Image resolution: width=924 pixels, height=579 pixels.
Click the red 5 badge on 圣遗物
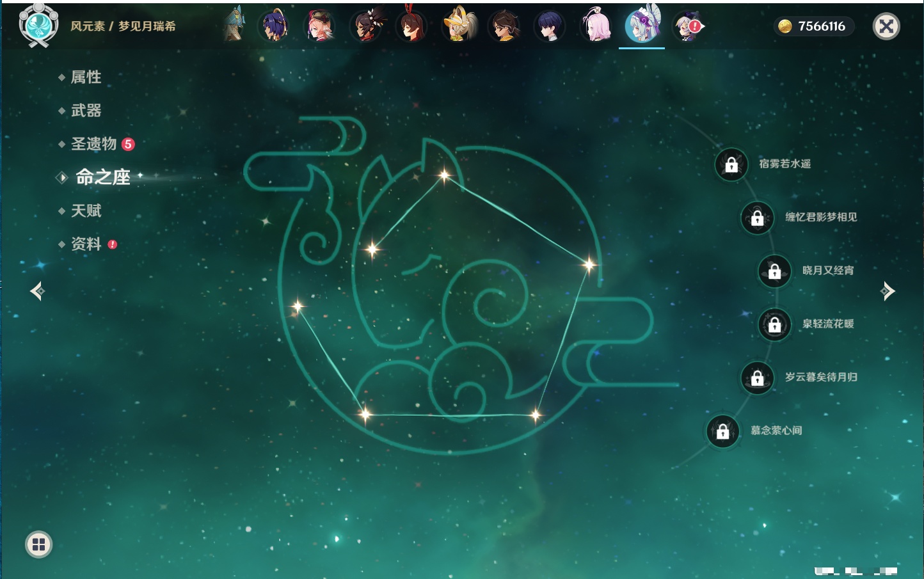(x=128, y=144)
